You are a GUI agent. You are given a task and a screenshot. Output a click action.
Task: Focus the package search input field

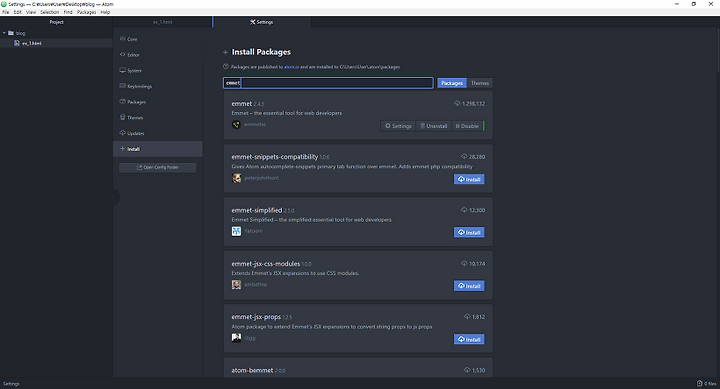[328, 83]
